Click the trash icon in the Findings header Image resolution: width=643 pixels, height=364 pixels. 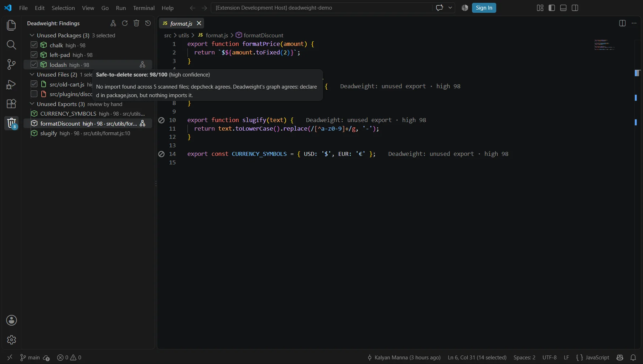click(136, 23)
